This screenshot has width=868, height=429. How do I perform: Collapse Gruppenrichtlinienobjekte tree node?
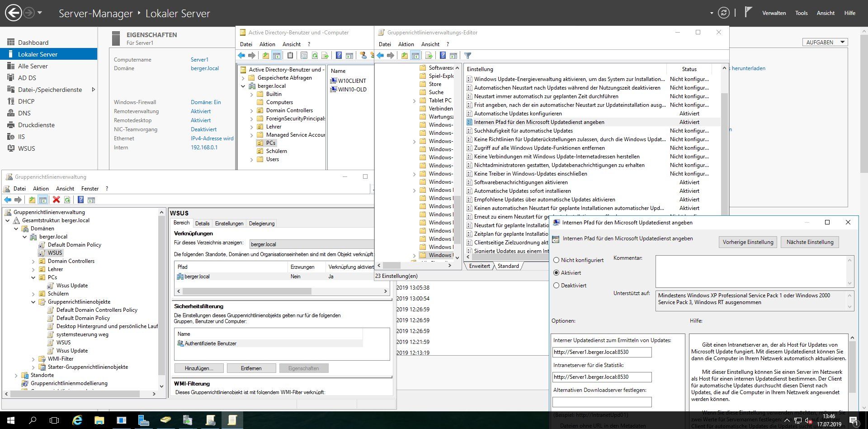coord(33,302)
